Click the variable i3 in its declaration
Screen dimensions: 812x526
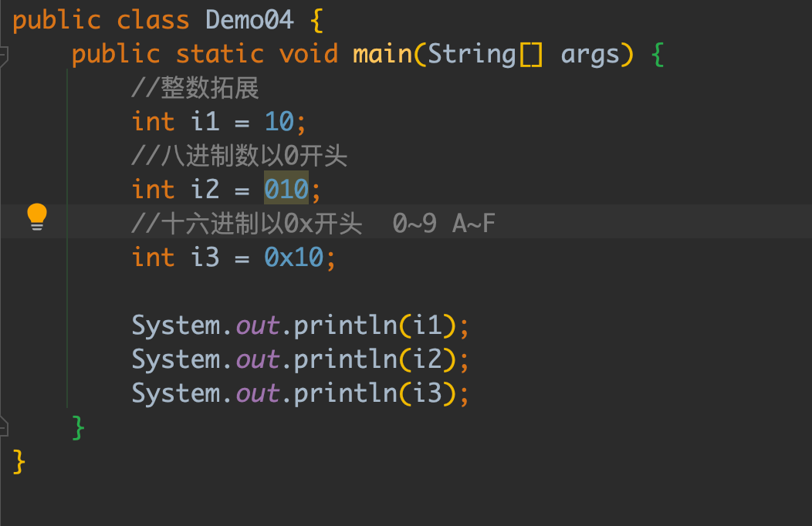click(205, 257)
